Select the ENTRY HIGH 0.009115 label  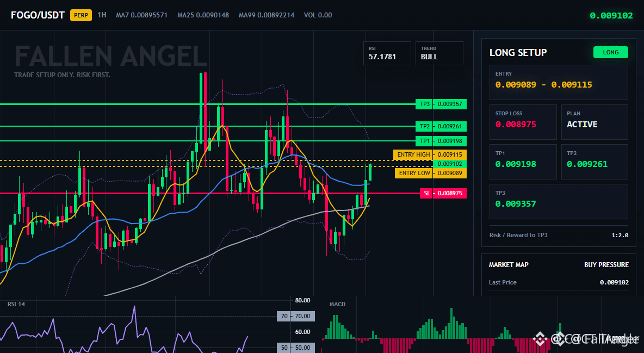click(x=430, y=154)
